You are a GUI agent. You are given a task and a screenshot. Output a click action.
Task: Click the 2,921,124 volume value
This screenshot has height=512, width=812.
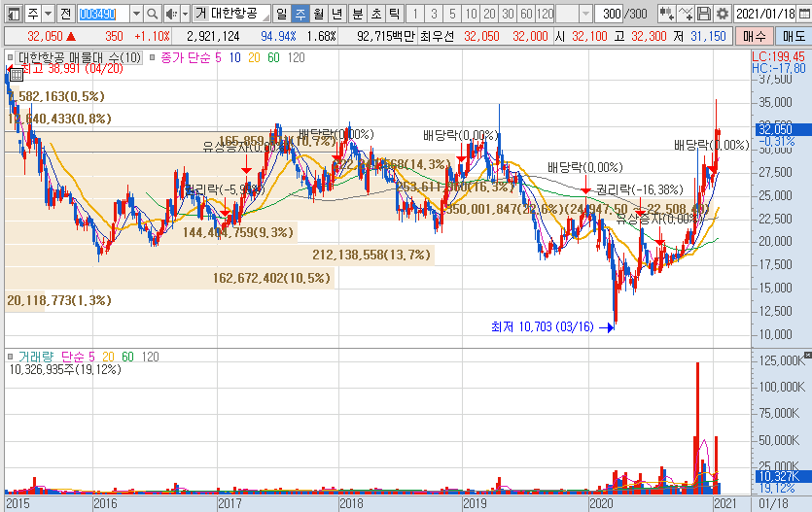coord(213,36)
